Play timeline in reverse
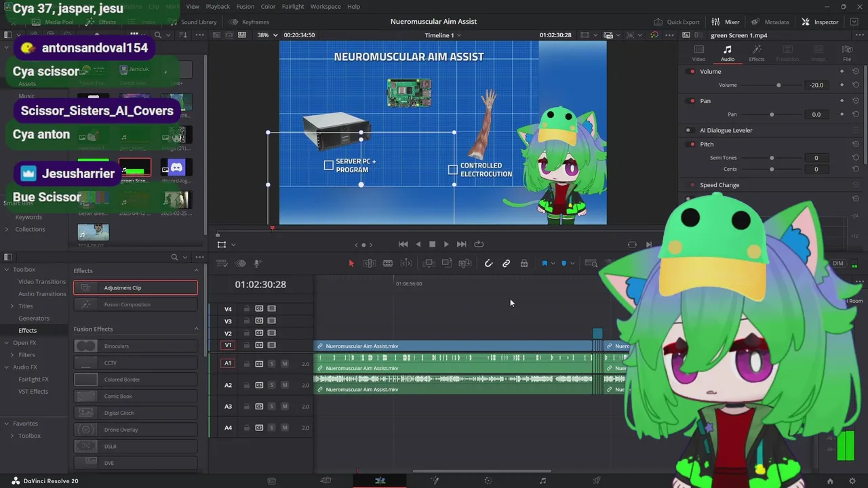The height and width of the screenshot is (488, 868). click(x=418, y=244)
